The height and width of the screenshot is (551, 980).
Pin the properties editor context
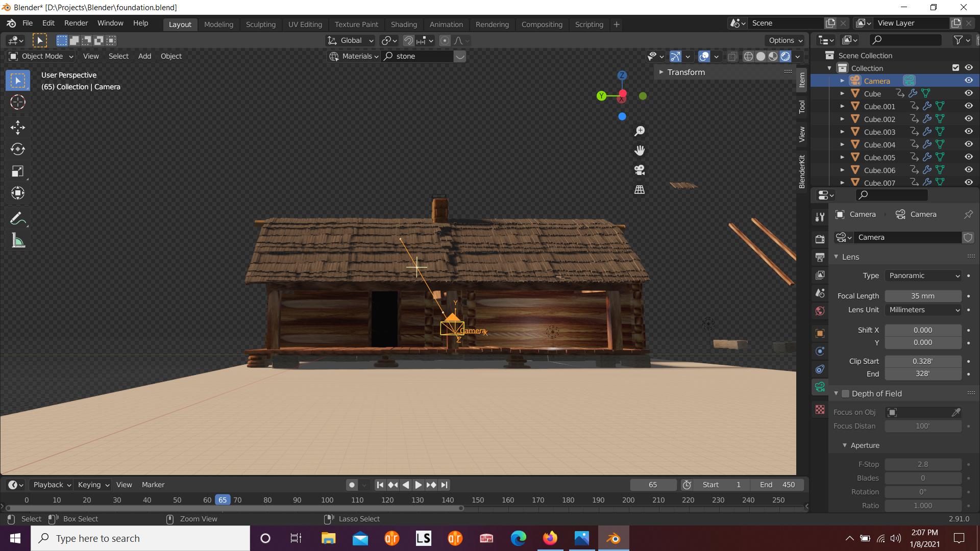tap(968, 214)
